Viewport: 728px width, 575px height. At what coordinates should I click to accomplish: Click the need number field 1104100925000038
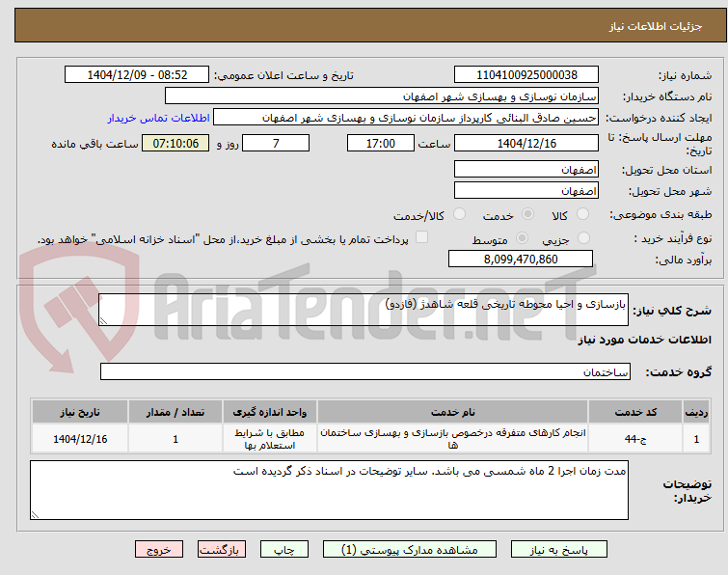pos(526,75)
